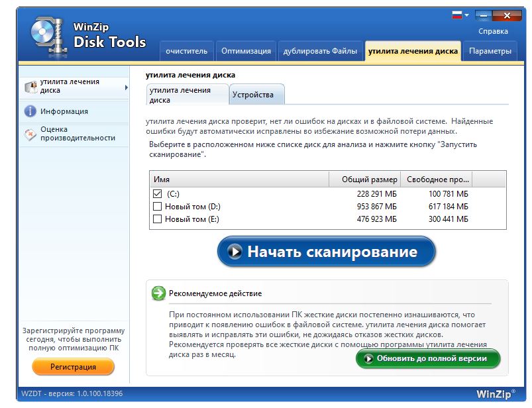This screenshot has height=408, width=532.
Task: Sort by the Имя column header
Action: pos(239,179)
